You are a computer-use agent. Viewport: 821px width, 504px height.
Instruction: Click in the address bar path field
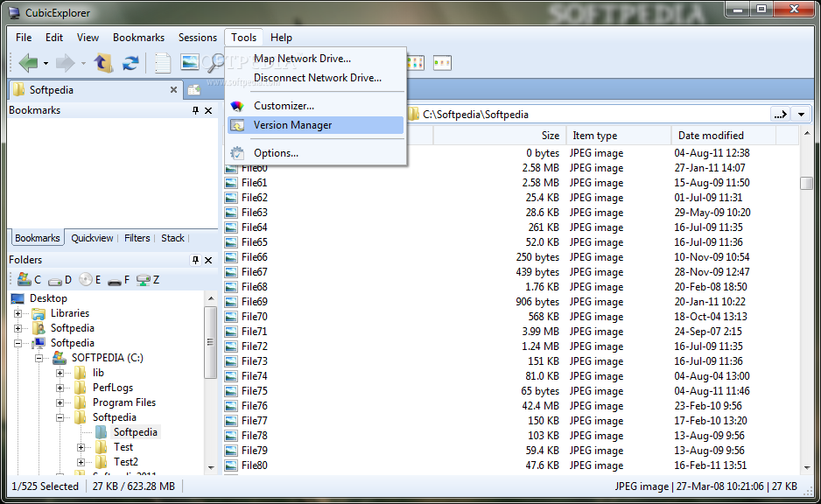[586, 115]
